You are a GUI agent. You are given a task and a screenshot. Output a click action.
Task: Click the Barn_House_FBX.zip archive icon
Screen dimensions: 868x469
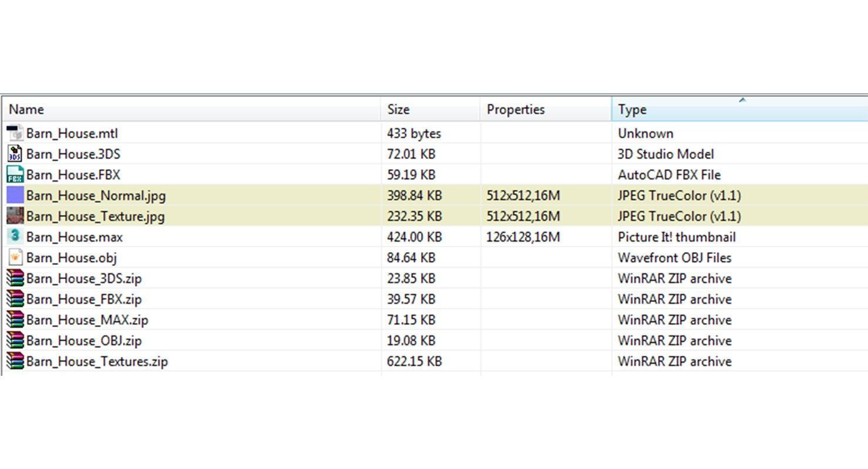15,299
